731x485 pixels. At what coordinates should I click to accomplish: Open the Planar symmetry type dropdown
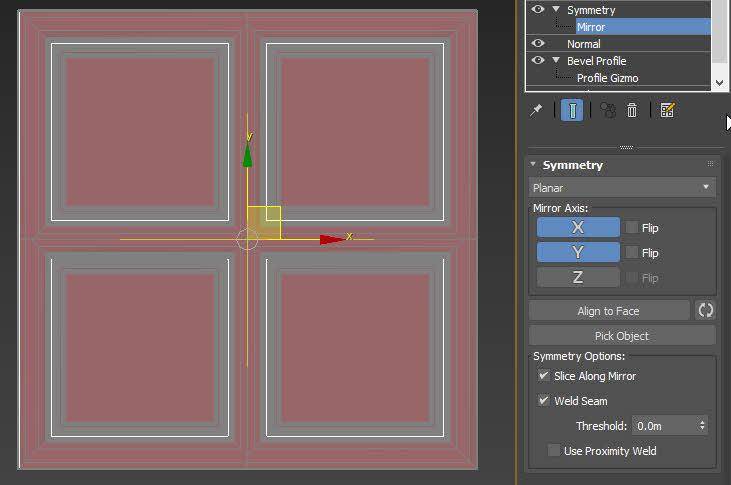pos(621,187)
